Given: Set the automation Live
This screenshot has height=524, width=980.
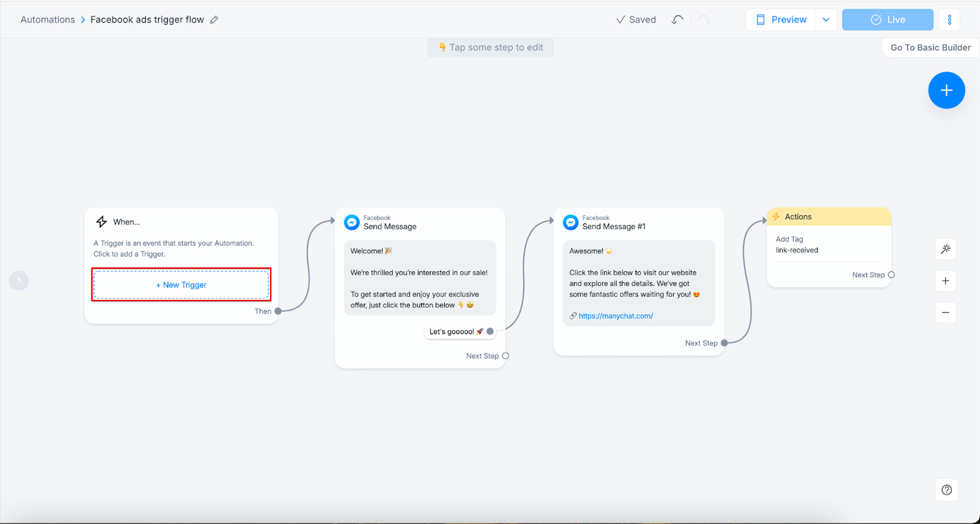Looking at the screenshot, I should pos(888,20).
